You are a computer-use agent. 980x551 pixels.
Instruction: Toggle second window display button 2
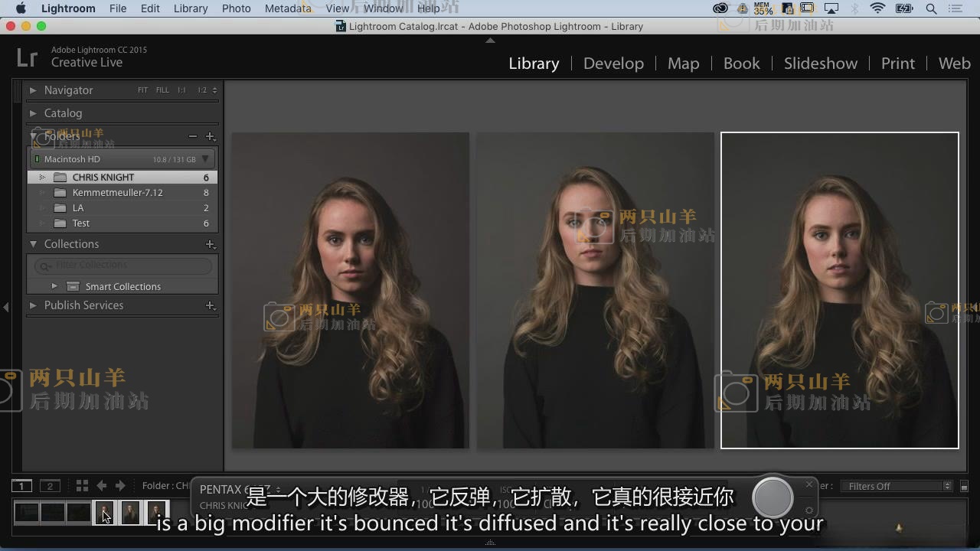pos(50,486)
